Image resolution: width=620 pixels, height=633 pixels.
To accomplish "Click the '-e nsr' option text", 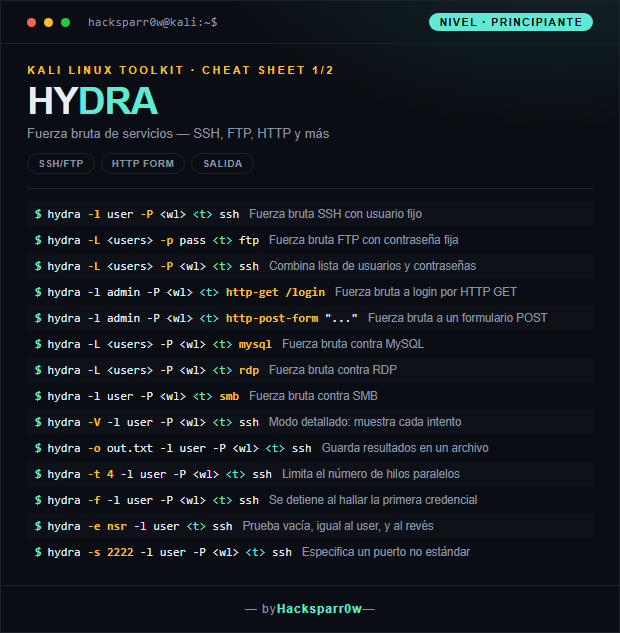I will [107, 526].
